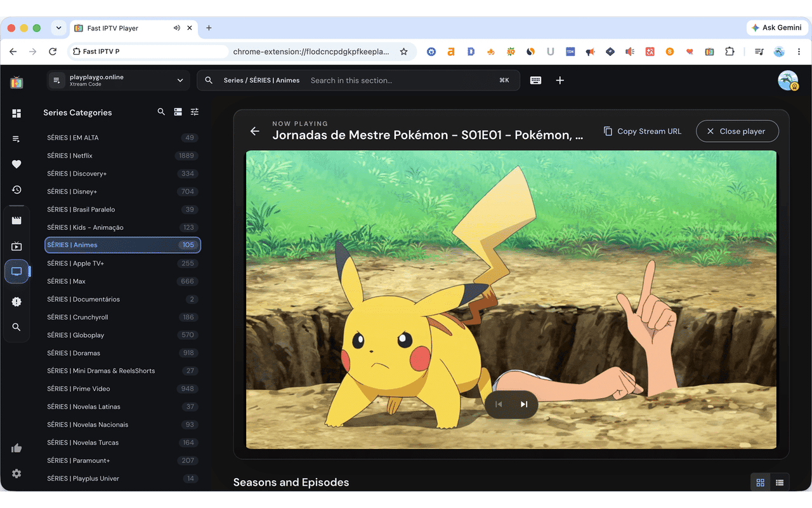Open user profile avatar in app header

pyautogui.click(x=788, y=80)
